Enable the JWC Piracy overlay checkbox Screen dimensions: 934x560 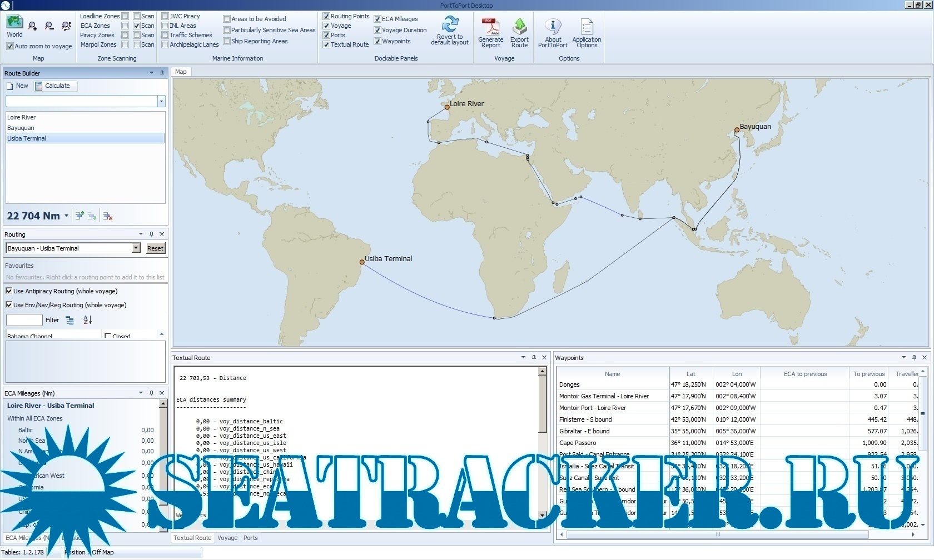coord(165,16)
